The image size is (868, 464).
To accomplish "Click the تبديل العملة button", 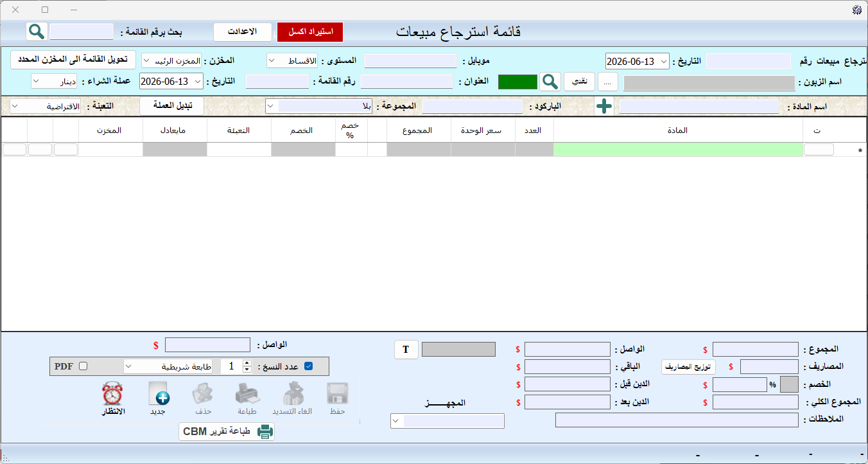I will (x=171, y=106).
